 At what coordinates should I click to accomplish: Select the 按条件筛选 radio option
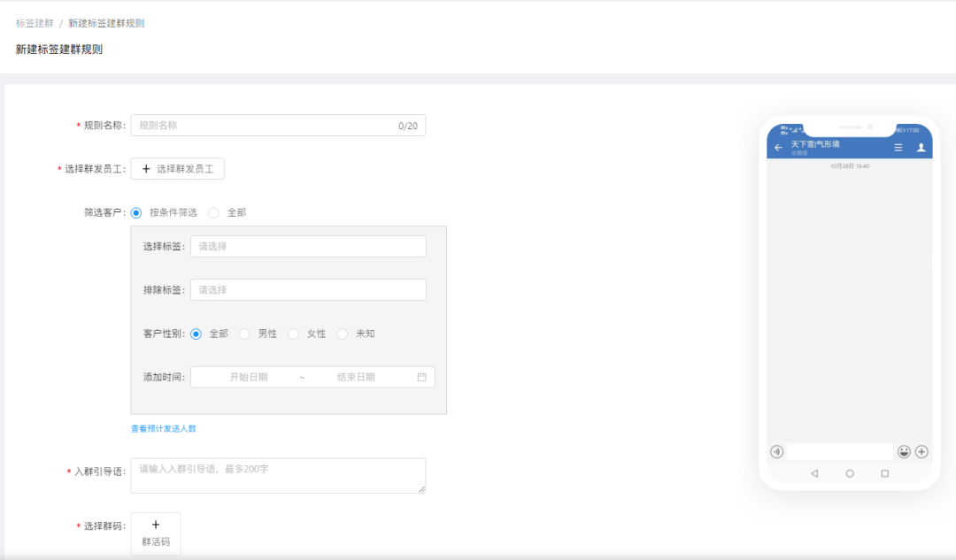click(x=136, y=212)
